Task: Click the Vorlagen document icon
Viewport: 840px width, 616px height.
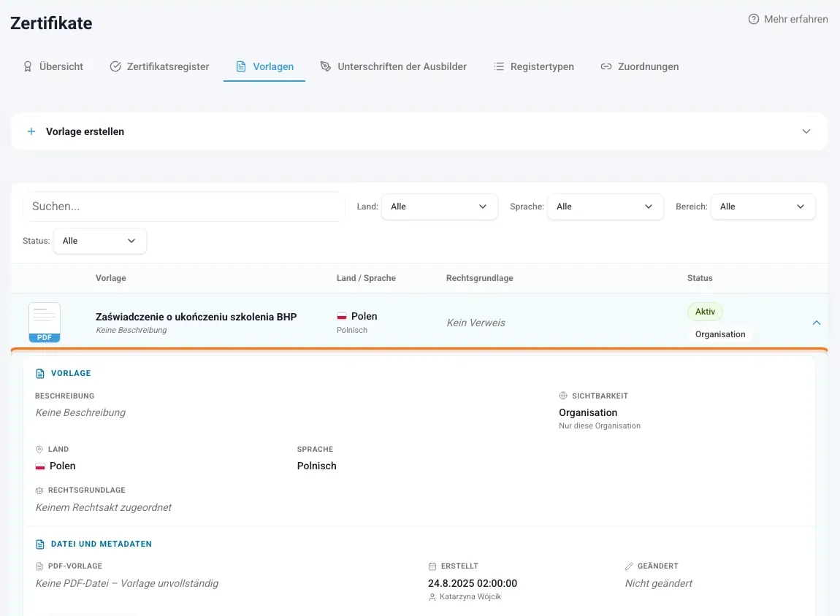Action: 241,66
